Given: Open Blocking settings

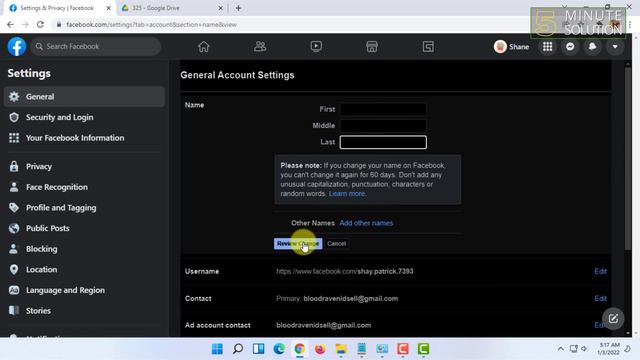Looking at the screenshot, I should click(84, 249).
